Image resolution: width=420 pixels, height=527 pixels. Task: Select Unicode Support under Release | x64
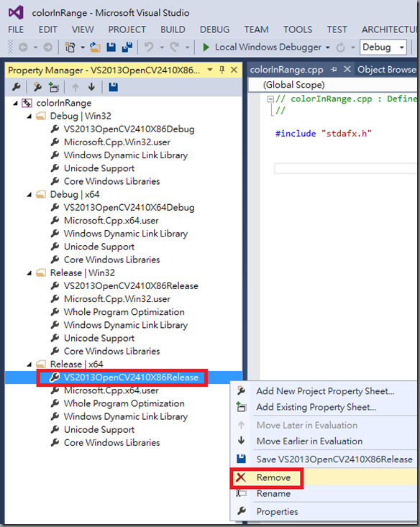click(x=99, y=429)
